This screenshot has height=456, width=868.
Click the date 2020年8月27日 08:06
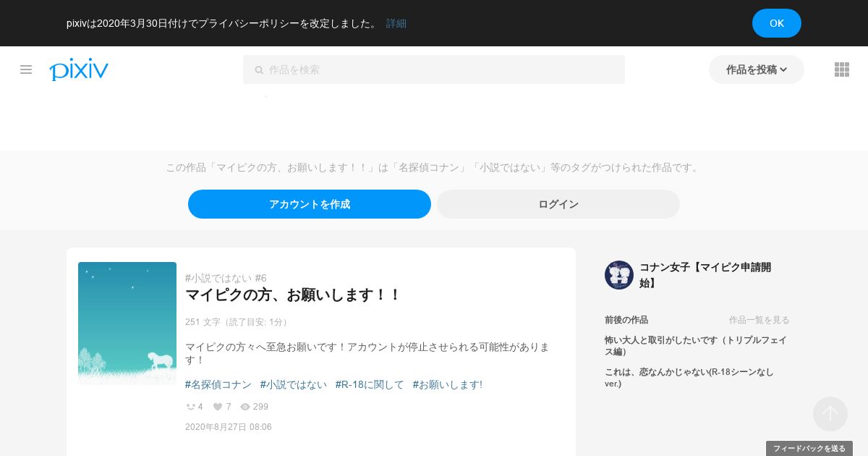(229, 427)
